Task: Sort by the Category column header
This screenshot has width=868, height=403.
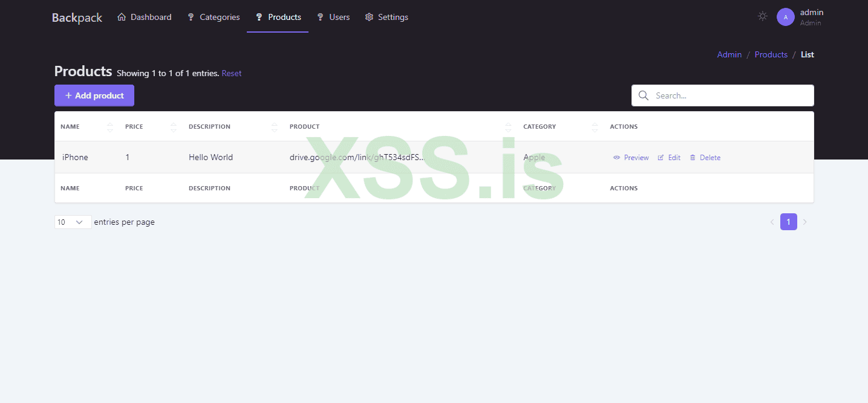Action: point(540,127)
